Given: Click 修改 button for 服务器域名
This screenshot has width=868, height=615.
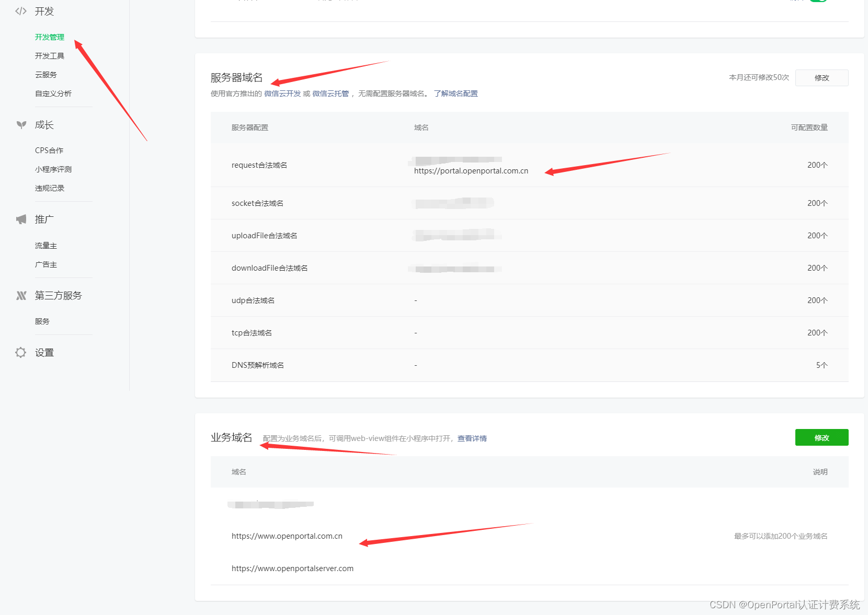Looking at the screenshot, I should (822, 78).
